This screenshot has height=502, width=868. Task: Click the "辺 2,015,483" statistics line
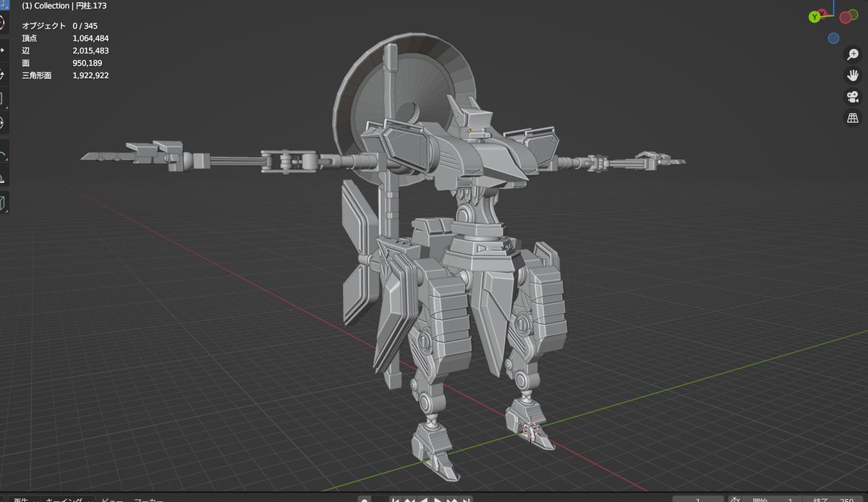coord(65,50)
